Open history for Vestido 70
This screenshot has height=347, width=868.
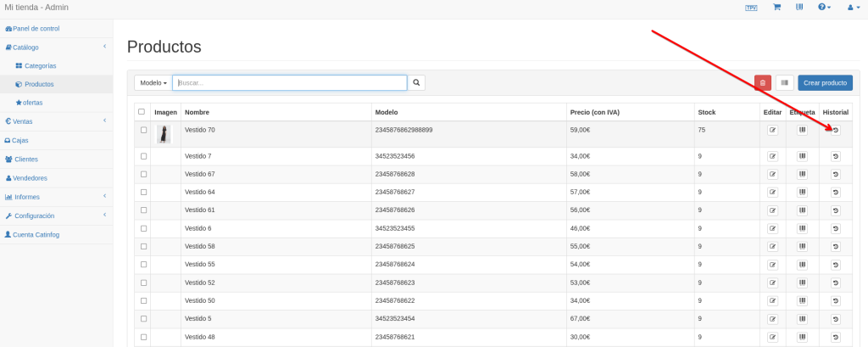pyautogui.click(x=835, y=131)
